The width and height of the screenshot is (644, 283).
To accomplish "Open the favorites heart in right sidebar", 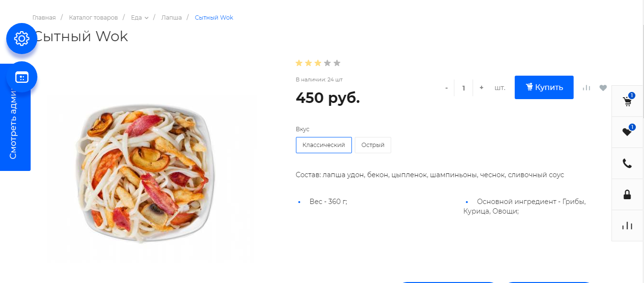I will [x=627, y=132].
